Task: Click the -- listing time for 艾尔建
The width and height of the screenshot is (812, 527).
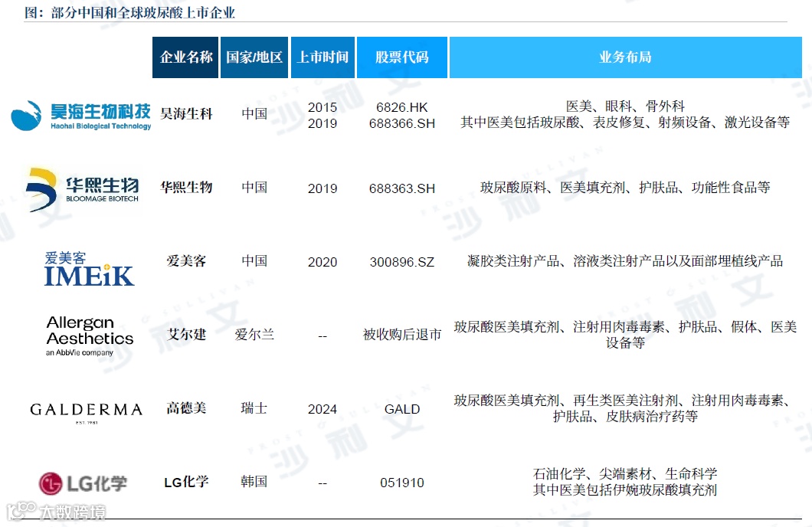Action: click(322, 336)
